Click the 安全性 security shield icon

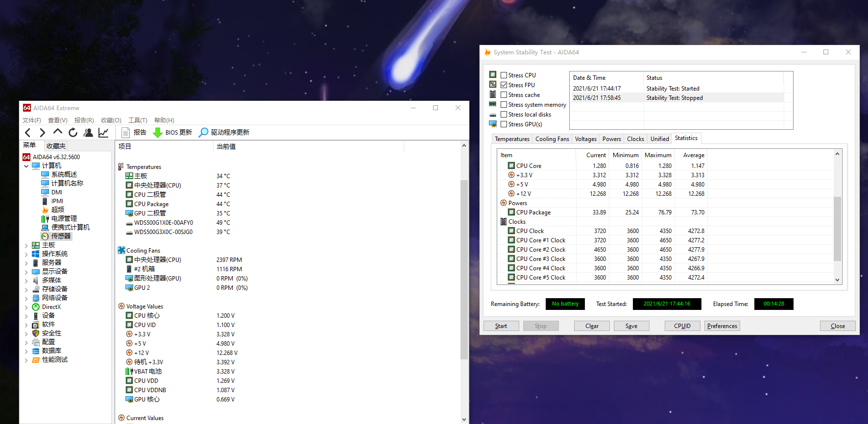point(36,333)
